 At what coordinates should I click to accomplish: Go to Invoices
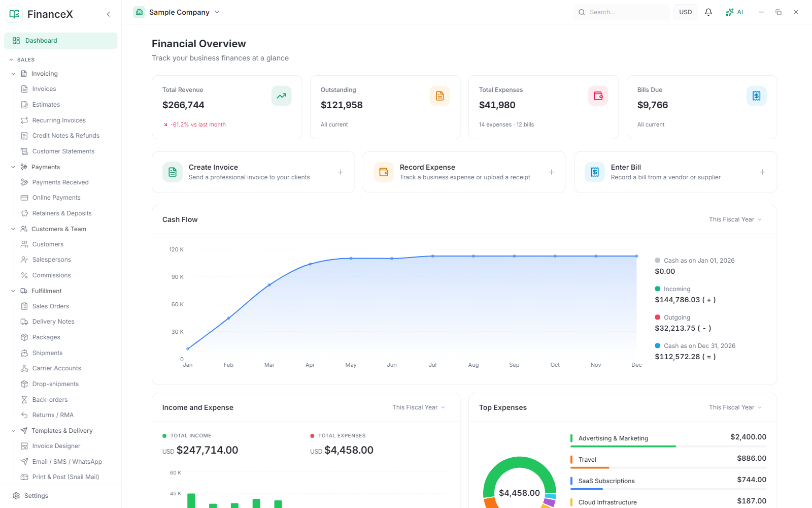(x=44, y=89)
